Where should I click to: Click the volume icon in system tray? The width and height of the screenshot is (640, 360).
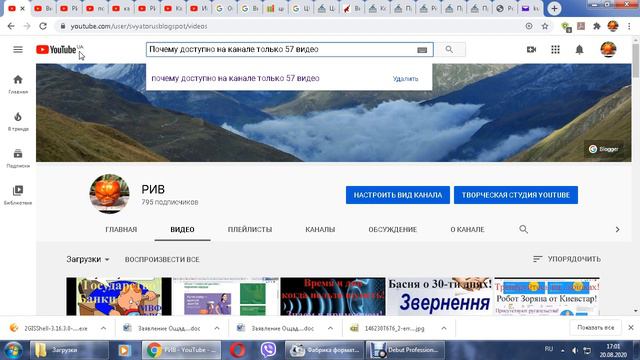click(575, 351)
